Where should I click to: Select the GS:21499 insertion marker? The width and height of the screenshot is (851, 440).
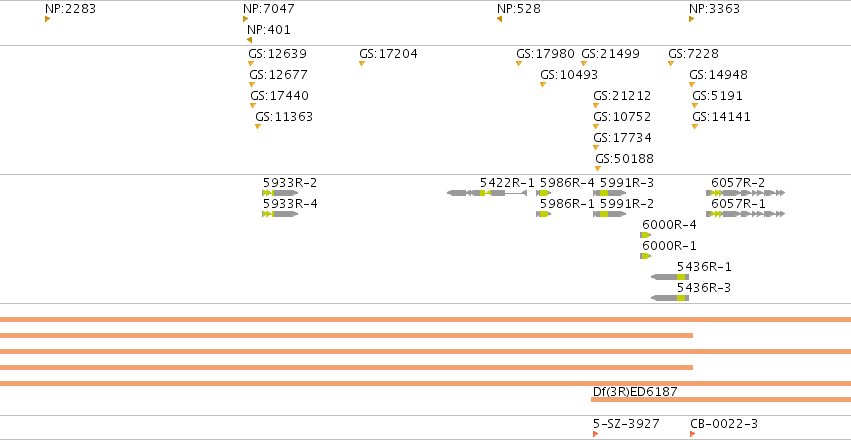584,63
